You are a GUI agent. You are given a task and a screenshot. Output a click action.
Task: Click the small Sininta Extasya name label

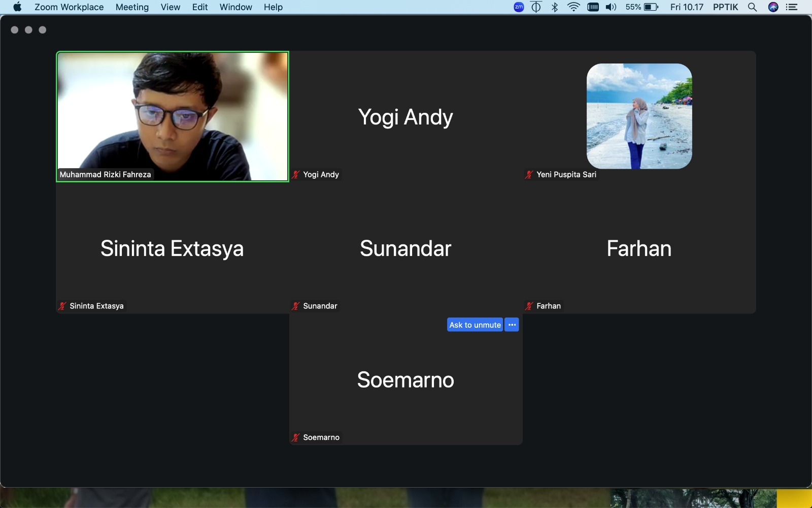96,306
